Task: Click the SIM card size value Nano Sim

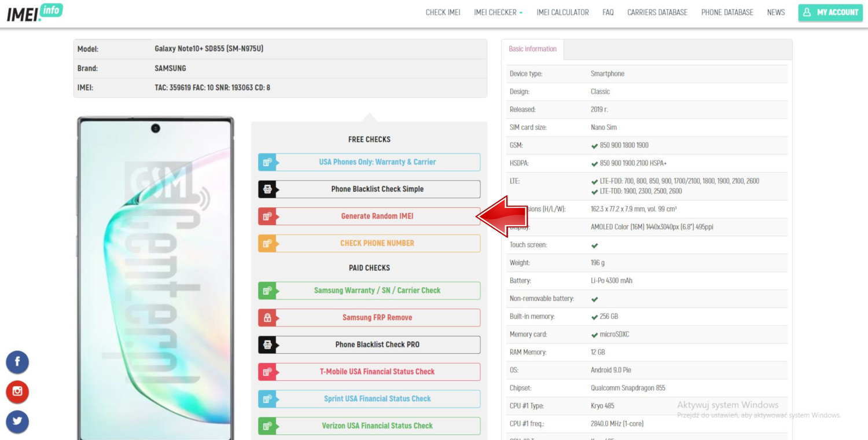Action: [x=604, y=127]
